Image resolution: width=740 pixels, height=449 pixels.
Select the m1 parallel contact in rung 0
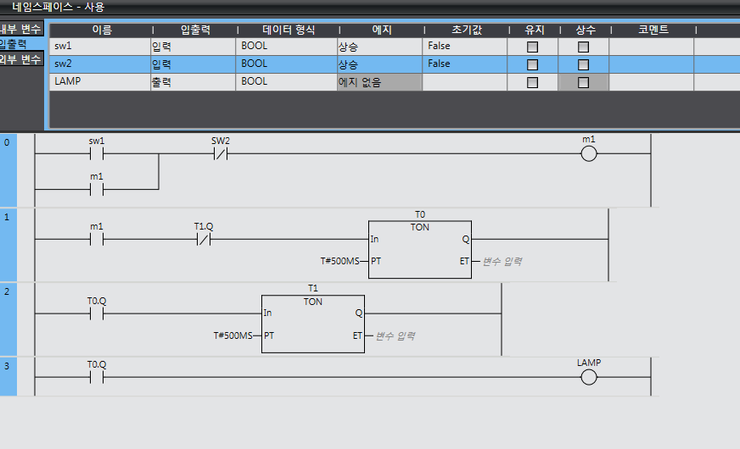(x=97, y=189)
